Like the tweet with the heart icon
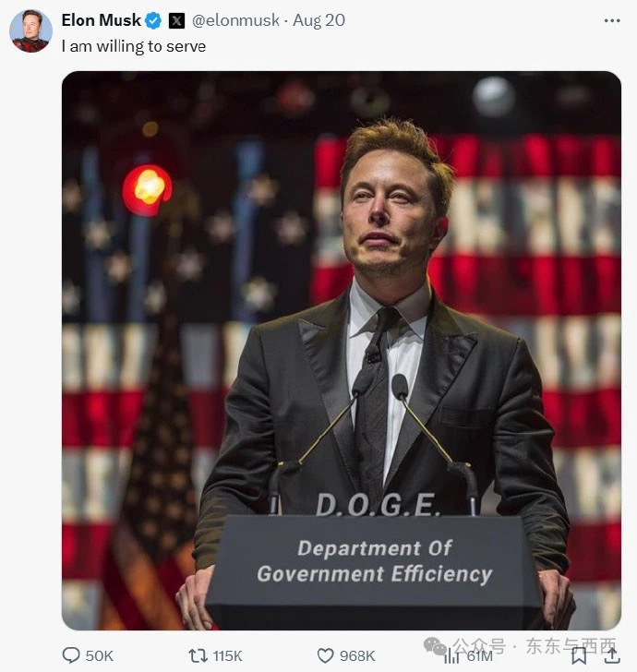The height and width of the screenshot is (672, 637). coord(325,655)
